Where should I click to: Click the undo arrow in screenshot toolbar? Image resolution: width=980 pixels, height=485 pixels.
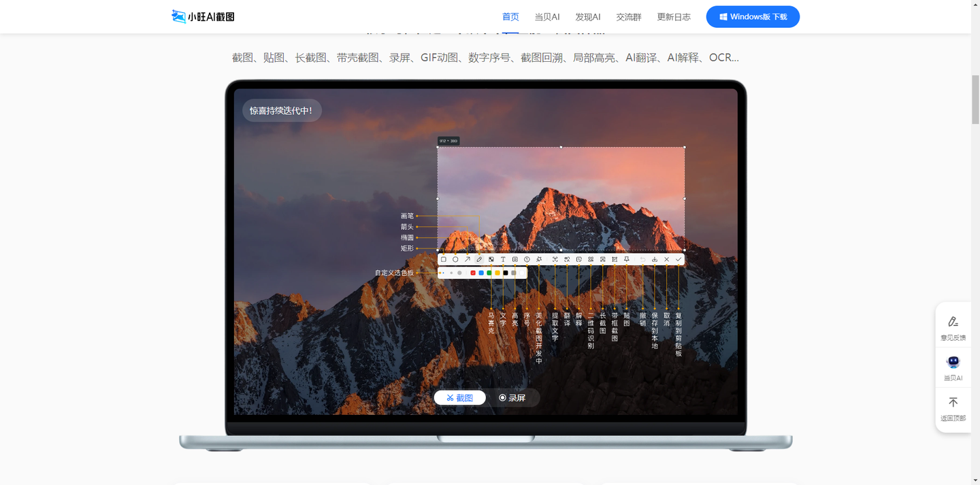point(642,259)
